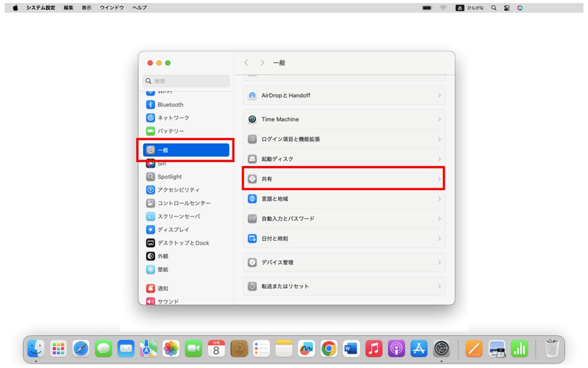Viewport: 588px width, 368px height.
Task: Expand the 共有 (Sharing) settings row
Action: point(344,178)
